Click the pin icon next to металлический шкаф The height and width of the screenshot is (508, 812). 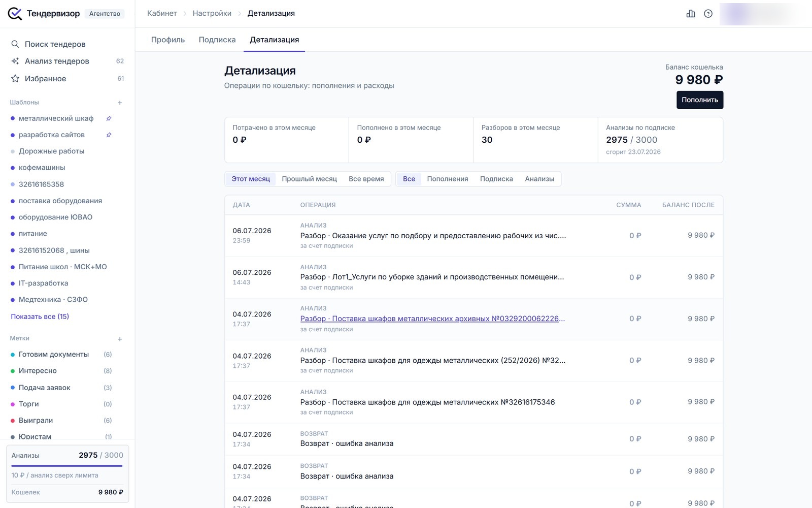pos(109,118)
